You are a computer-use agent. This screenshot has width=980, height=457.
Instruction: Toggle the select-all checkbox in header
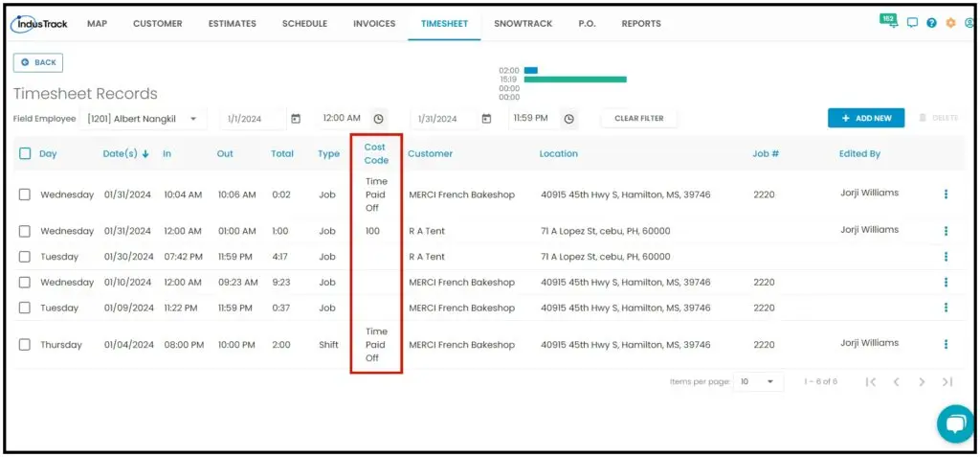coord(24,153)
